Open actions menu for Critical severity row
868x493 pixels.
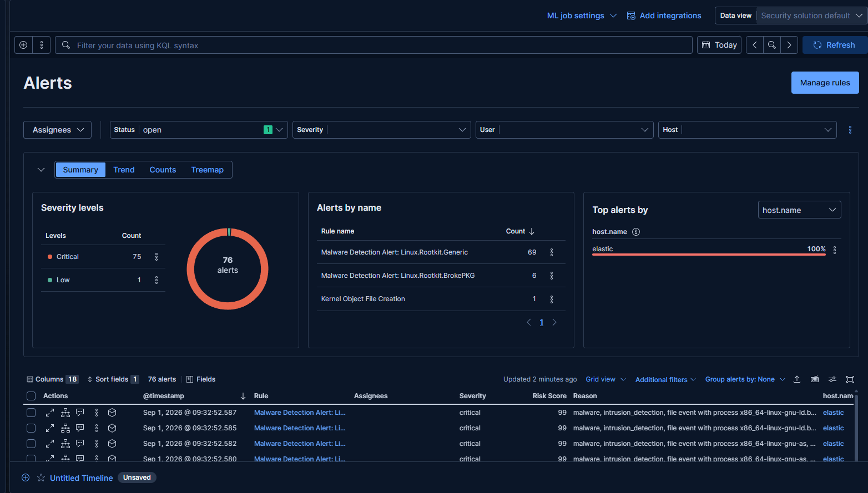pyautogui.click(x=157, y=257)
